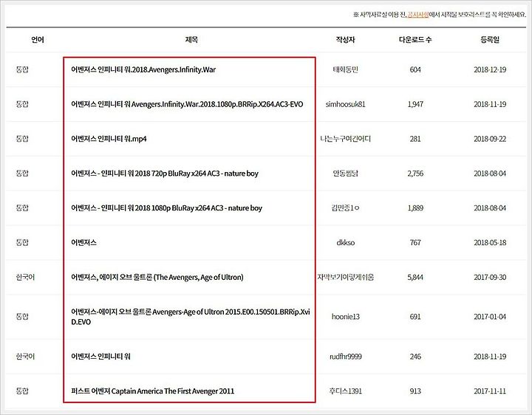532x415 pixels.
Task: Click the 언어 column header
Action: pyautogui.click(x=38, y=40)
